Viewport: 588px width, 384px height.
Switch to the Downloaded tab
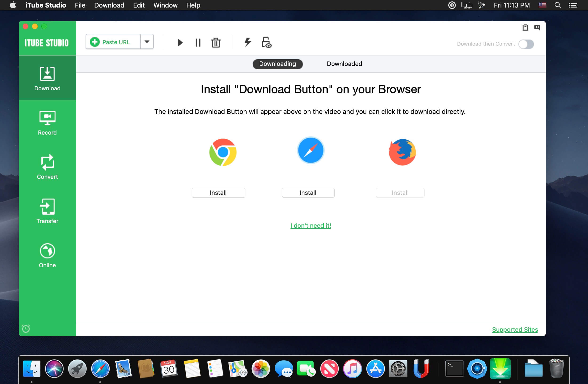pos(344,64)
